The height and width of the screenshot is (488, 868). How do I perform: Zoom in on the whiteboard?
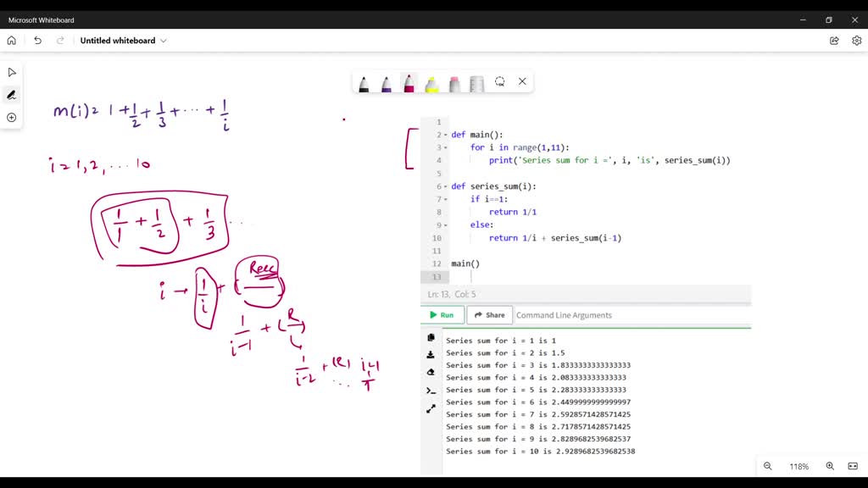(x=830, y=467)
